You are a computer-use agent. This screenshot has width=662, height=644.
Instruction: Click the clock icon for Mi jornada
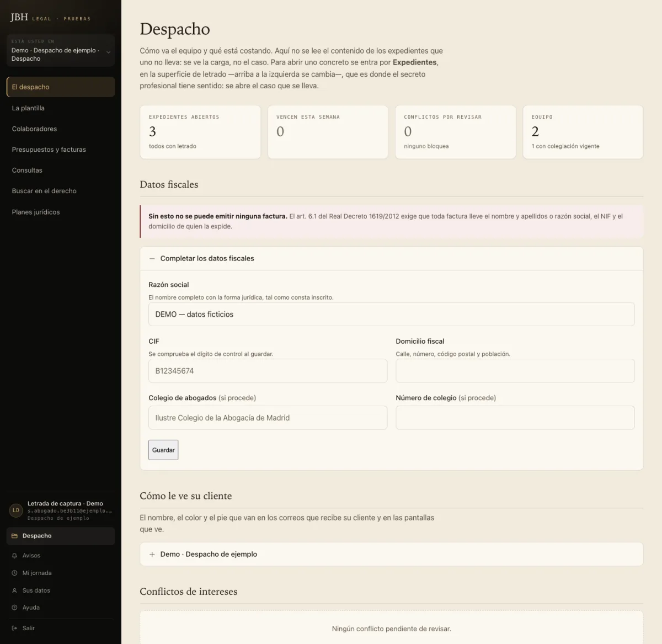coord(15,573)
